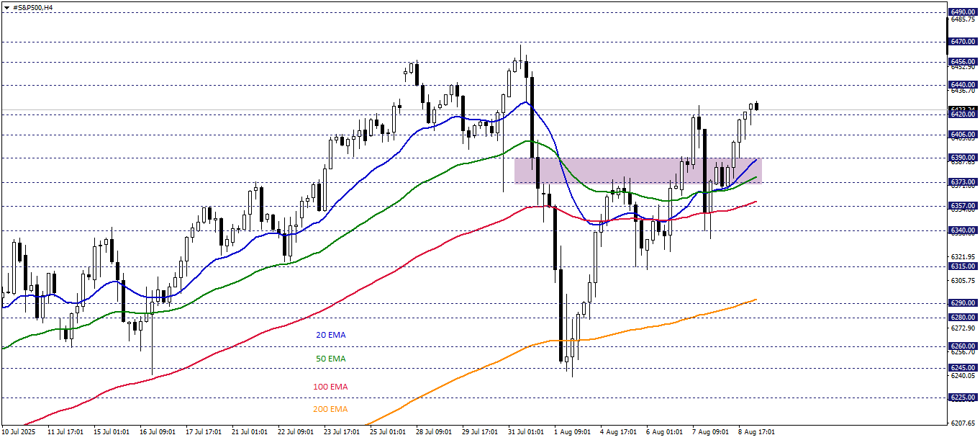Select the 6490.00 price level label

click(963, 12)
